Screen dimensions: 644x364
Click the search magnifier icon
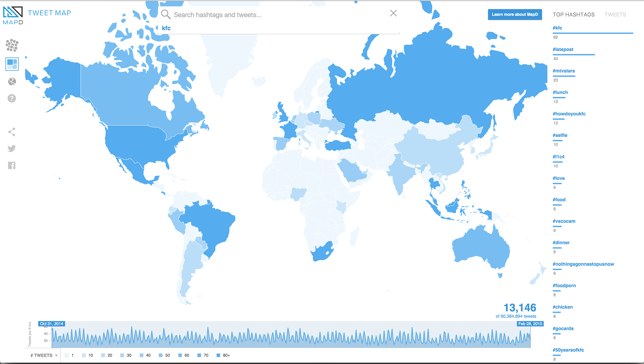click(x=166, y=14)
